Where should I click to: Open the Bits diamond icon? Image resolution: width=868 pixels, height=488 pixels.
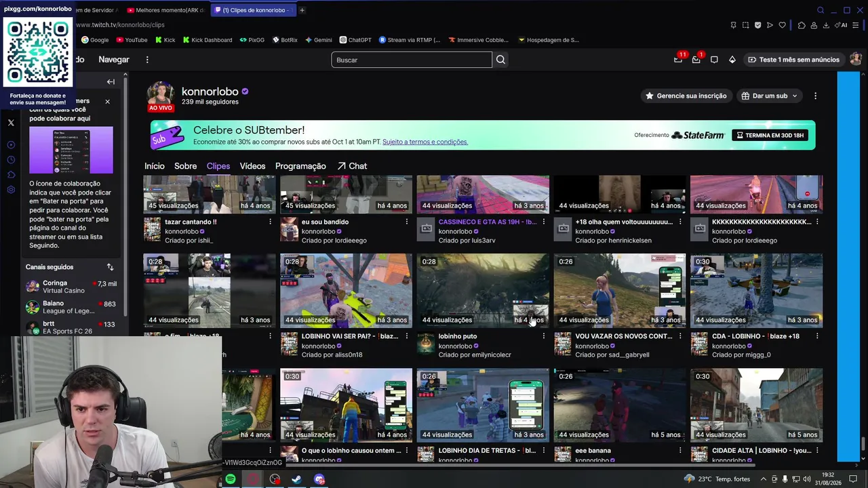click(732, 60)
